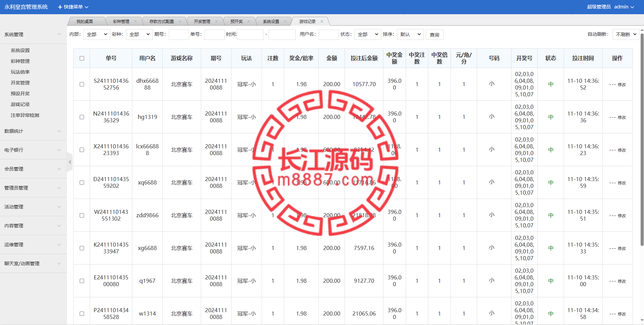Open the admin account dropdown
644x325 pixels.
click(624, 7)
